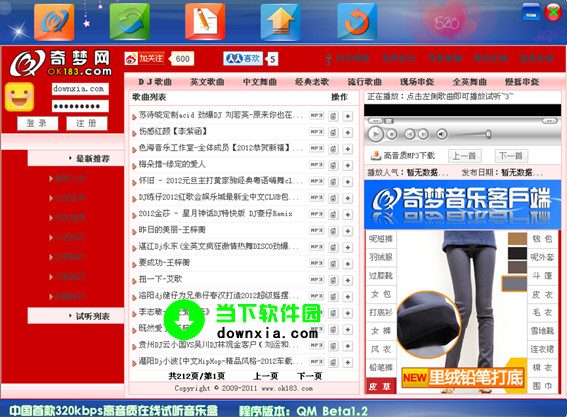The width and height of the screenshot is (567, 417).
Task: Open the notepad with pencil toolbar icon
Action: pyautogui.click(x=205, y=22)
